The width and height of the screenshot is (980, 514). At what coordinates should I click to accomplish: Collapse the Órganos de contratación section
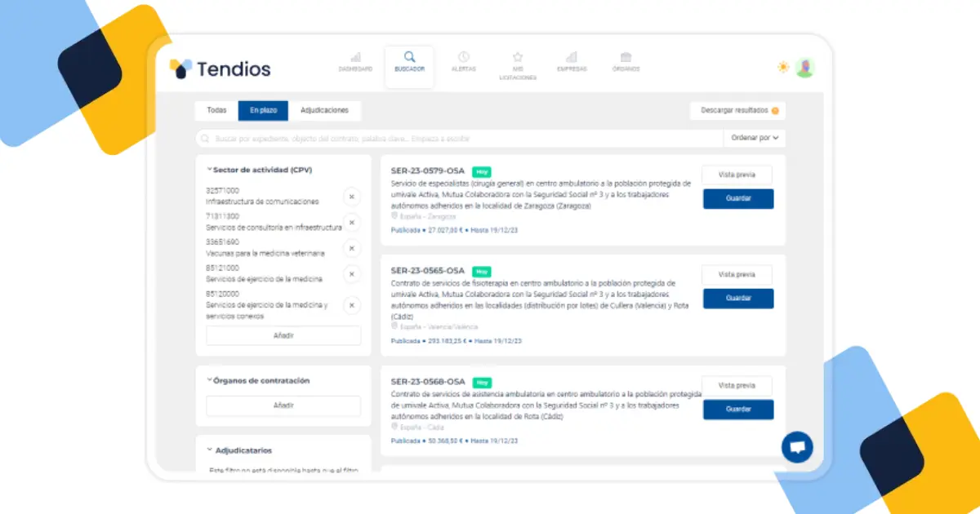210,380
